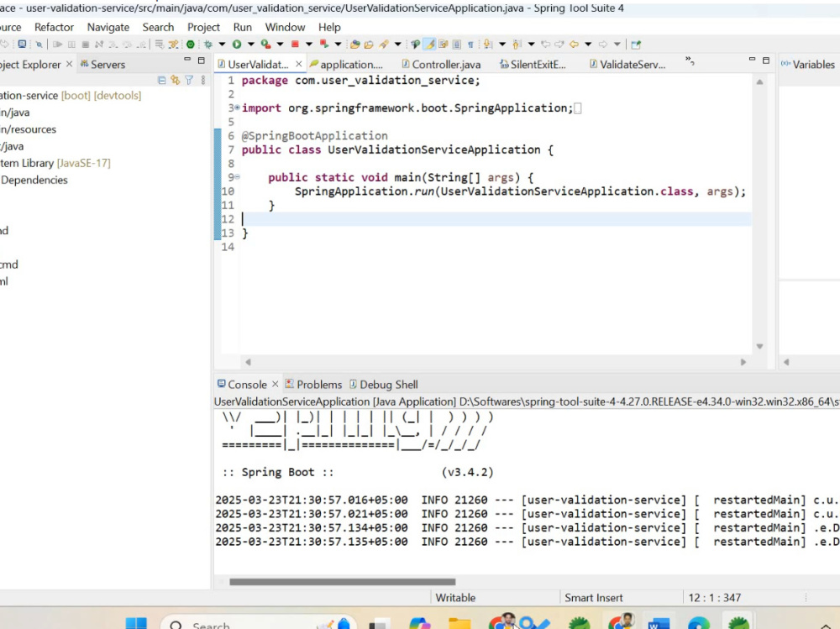Click the Next Annotation icon
The width and height of the screenshot is (840, 629).
[487, 45]
